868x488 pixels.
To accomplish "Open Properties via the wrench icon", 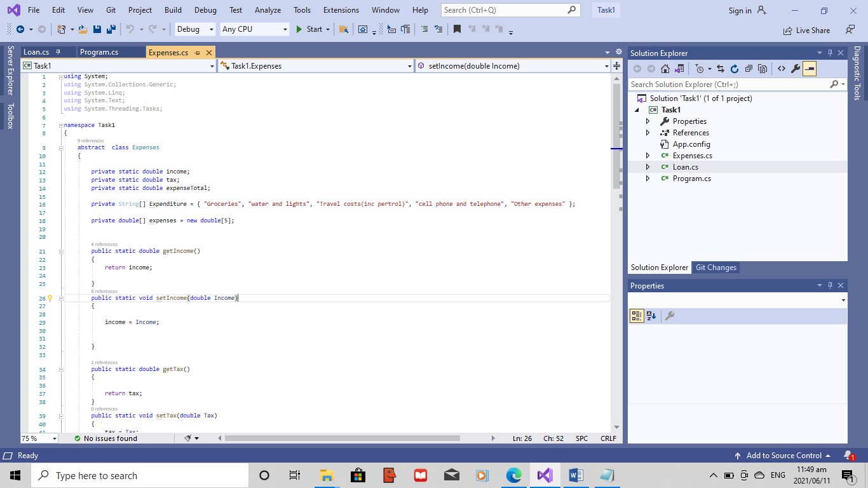I will [x=796, y=68].
